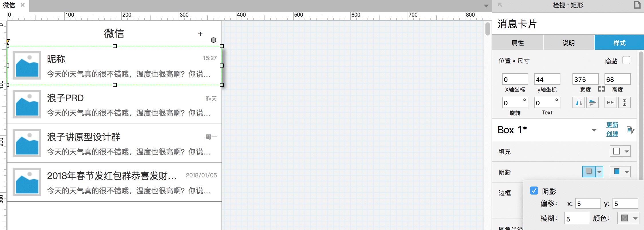644x230 pixels.
Task: Click the shadow offset y field
Action: click(625, 204)
